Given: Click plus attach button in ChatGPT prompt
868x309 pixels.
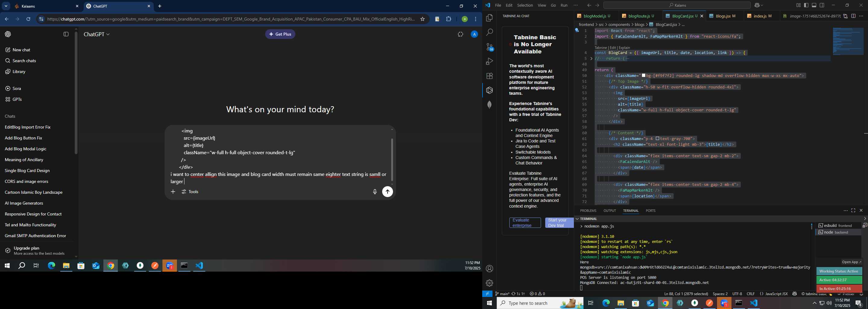Looking at the screenshot, I should (173, 192).
